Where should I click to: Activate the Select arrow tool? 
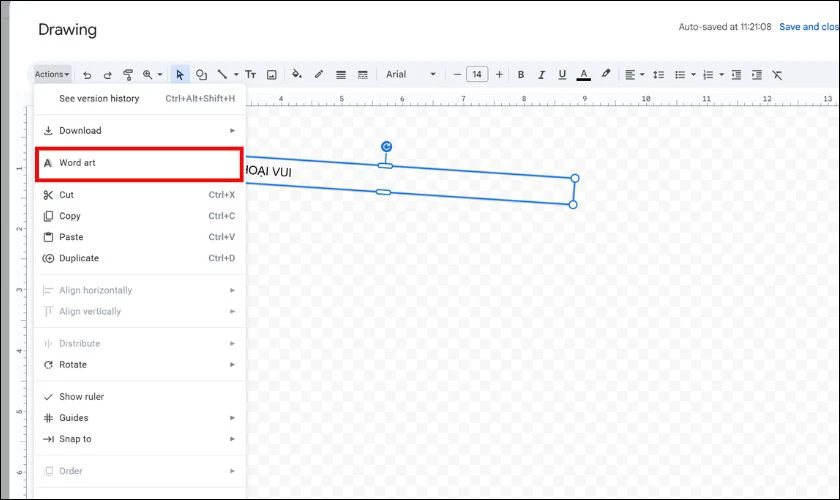click(x=180, y=74)
